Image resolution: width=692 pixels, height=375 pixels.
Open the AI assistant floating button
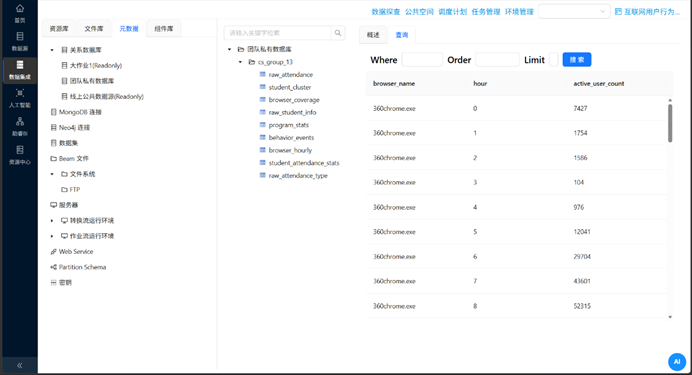click(677, 362)
